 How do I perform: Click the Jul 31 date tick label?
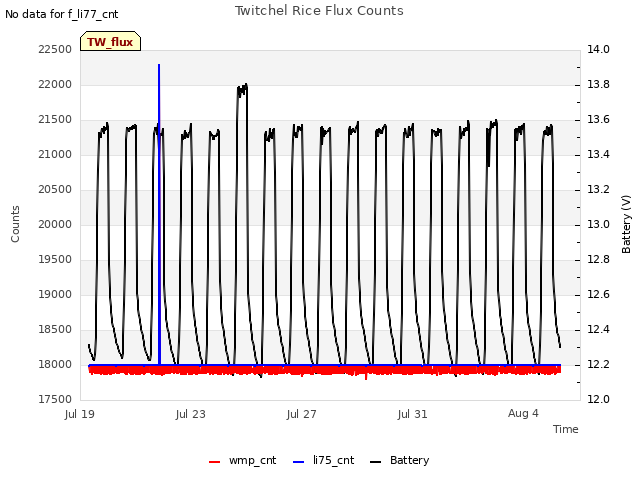coord(413,414)
